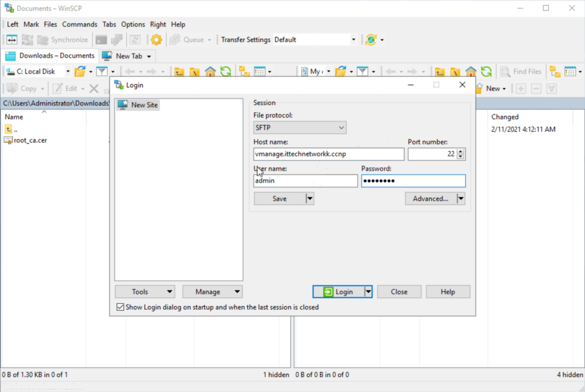Open the Left menu

(x=12, y=24)
